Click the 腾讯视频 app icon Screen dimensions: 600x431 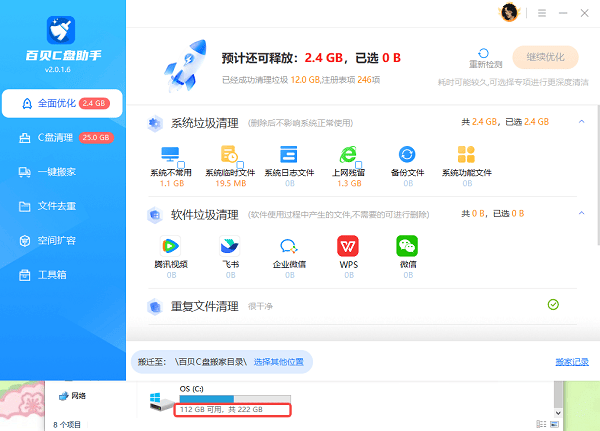(169, 245)
